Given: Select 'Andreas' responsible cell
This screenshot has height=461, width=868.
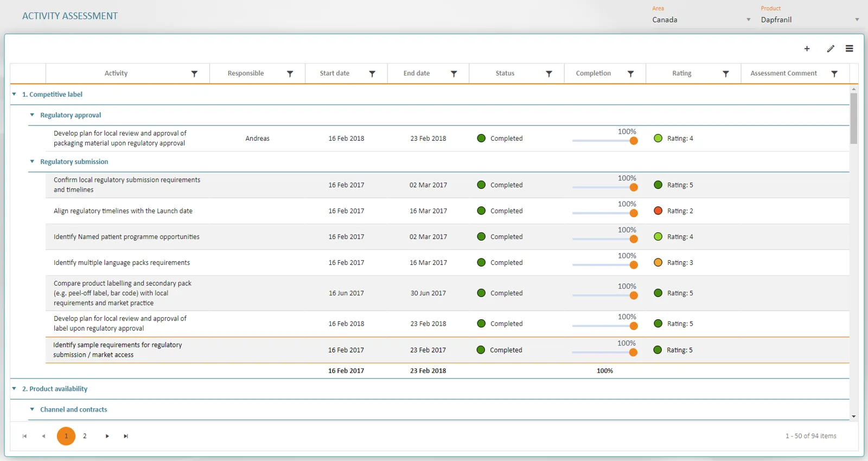Looking at the screenshot, I should [257, 138].
